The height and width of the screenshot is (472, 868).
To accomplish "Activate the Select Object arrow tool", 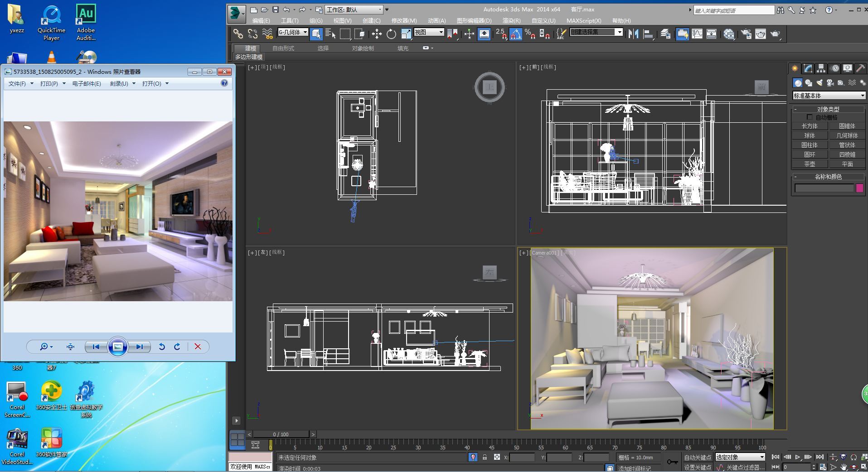I will pos(316,34).
